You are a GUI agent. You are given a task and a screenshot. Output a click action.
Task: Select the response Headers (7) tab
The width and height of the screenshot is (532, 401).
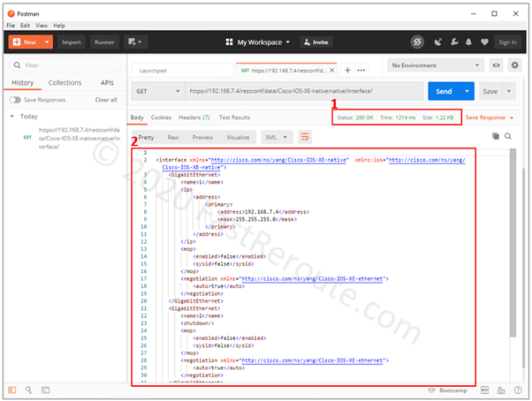point(194,117)
